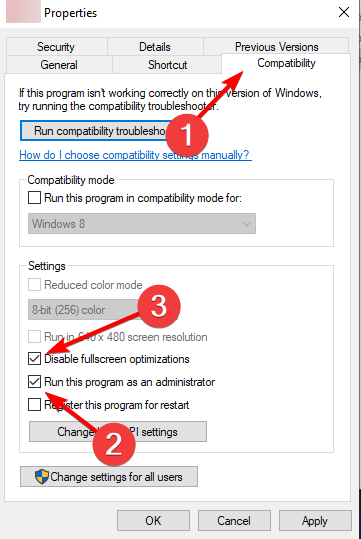Open the Details tab
Screen dimensions: 361x539
[x=155, y=47]
